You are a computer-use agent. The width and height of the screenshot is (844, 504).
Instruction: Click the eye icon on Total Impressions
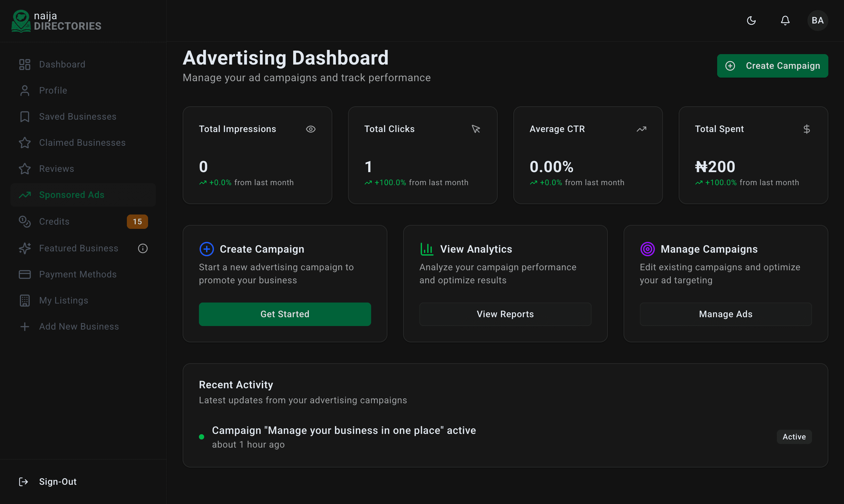point(310,129)
